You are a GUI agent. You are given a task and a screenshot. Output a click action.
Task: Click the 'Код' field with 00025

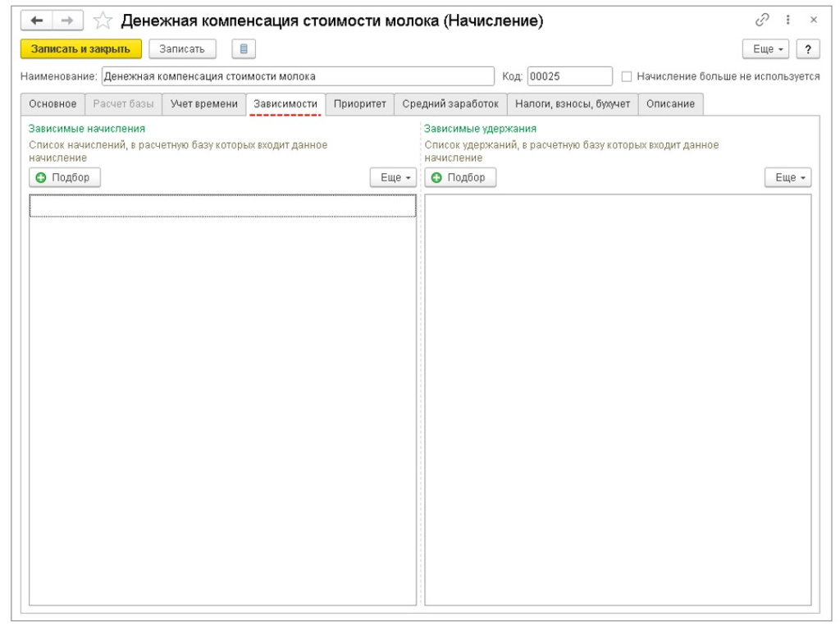click(x=569, y=76)
